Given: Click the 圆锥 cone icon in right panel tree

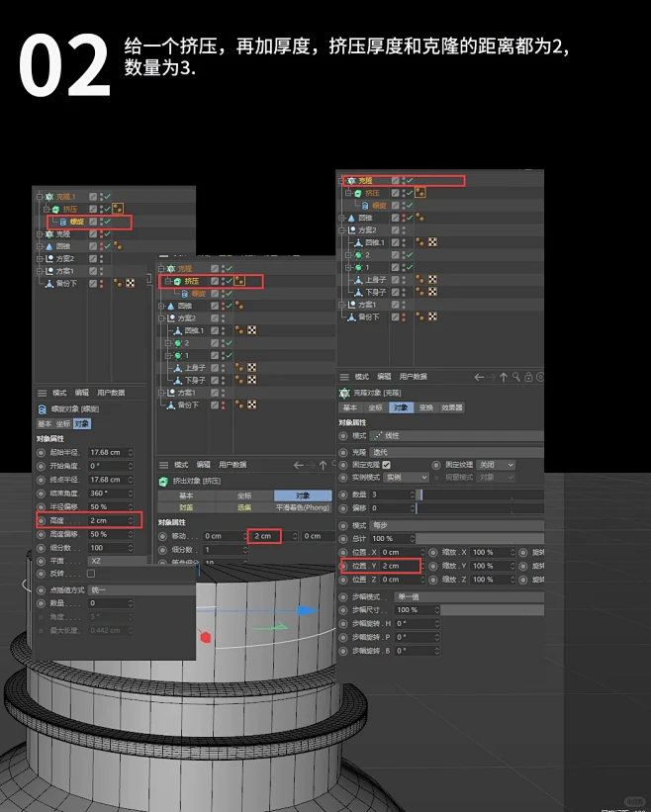Looking at the screenshot, I should (x=351, y=218).
